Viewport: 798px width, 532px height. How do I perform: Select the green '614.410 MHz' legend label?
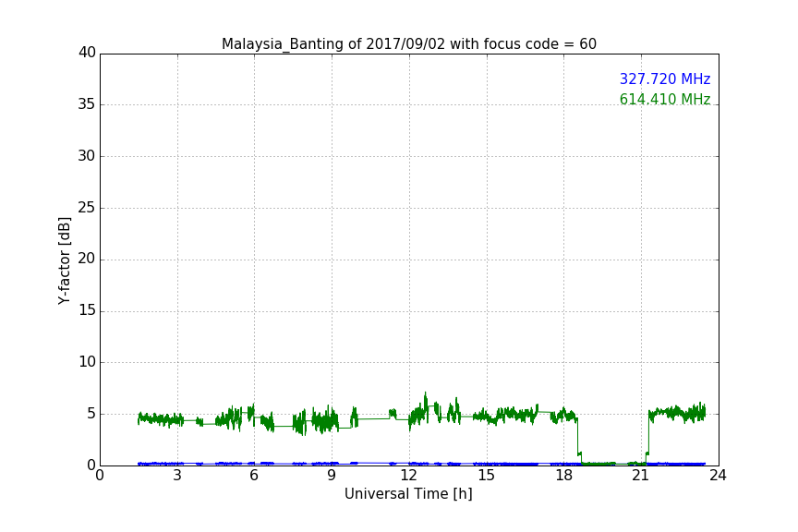[x=665, y=99]
